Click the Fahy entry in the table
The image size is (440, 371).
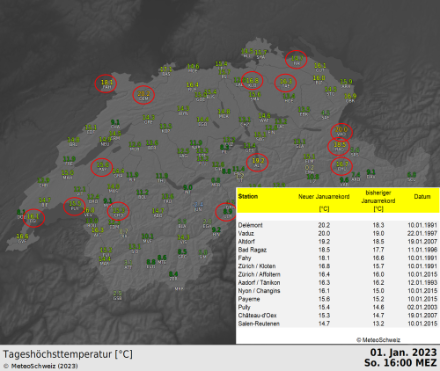pos(244,258)
